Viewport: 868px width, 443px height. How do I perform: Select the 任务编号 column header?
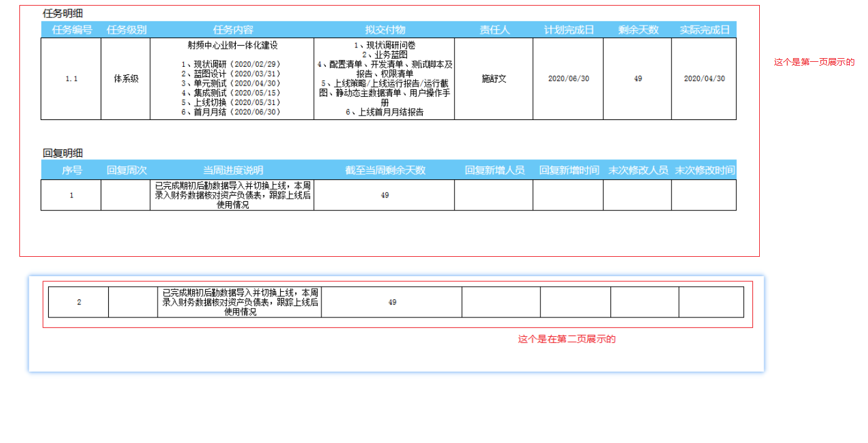pos(73,30)
